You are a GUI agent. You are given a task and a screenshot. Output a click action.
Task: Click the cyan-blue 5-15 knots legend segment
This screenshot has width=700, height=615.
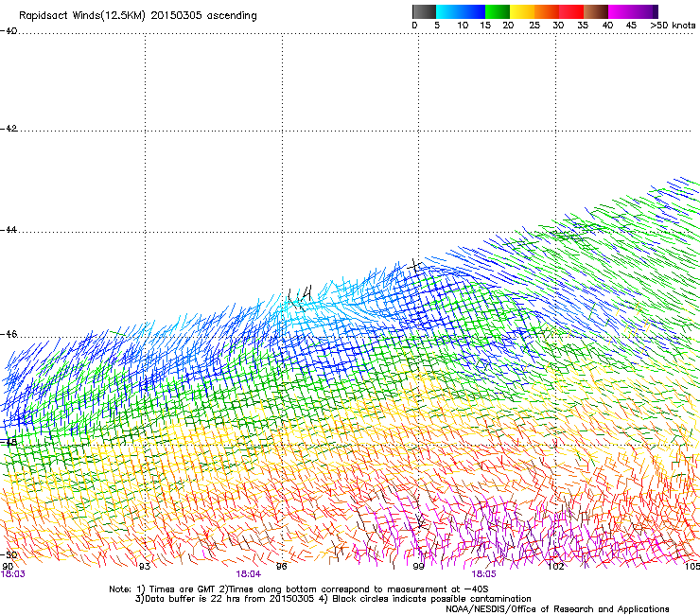click(461, 11)
